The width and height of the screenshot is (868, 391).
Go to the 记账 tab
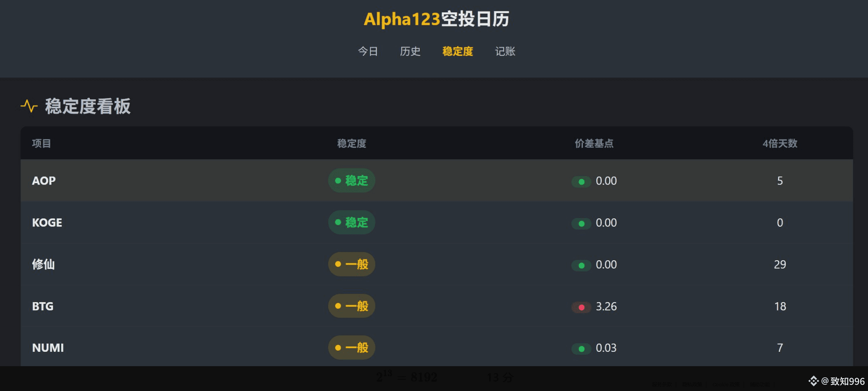[x=505, y=52]
